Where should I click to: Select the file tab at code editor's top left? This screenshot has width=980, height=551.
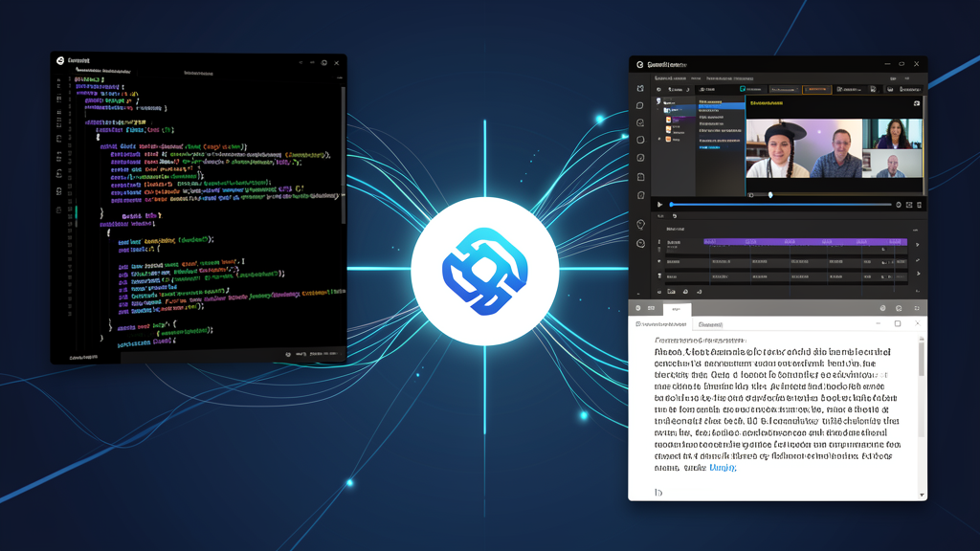pos(103,71)
